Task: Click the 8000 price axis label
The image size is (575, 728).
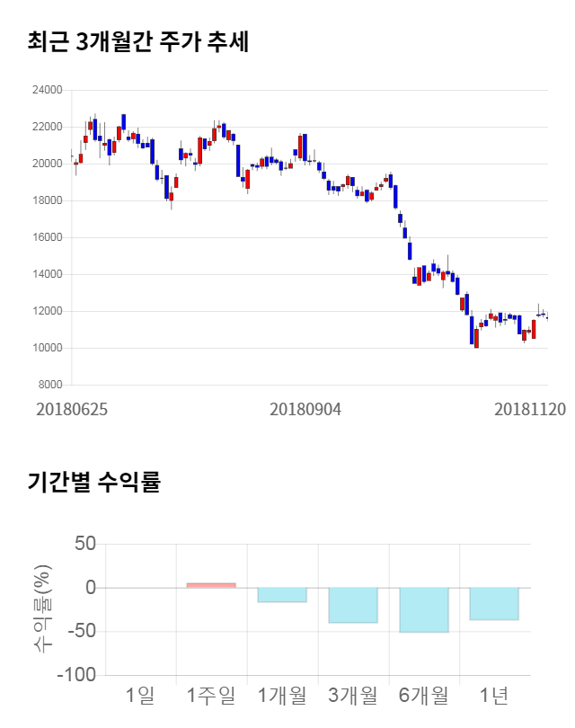Action: (49, 385)
